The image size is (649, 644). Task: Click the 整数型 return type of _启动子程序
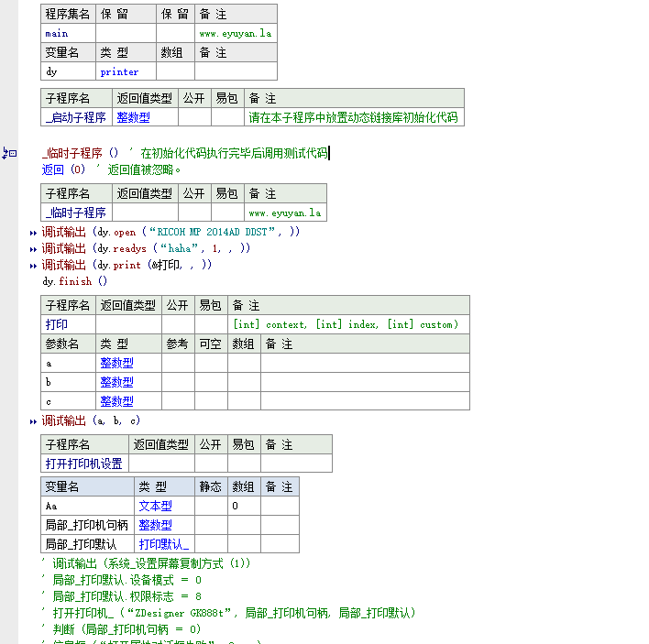pyautogui.click(x=133, y=117)
